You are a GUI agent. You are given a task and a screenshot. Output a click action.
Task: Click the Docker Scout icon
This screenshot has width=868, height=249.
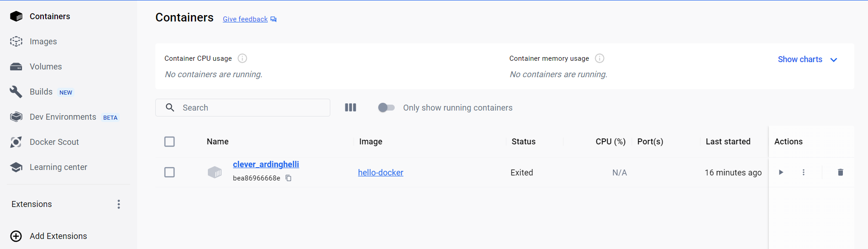16,142
